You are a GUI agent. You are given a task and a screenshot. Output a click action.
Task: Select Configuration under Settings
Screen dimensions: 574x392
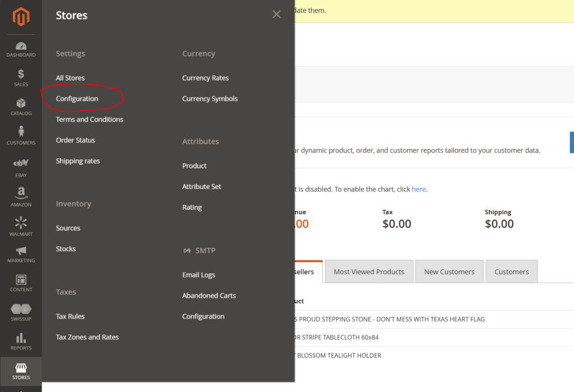coord(77,99)
